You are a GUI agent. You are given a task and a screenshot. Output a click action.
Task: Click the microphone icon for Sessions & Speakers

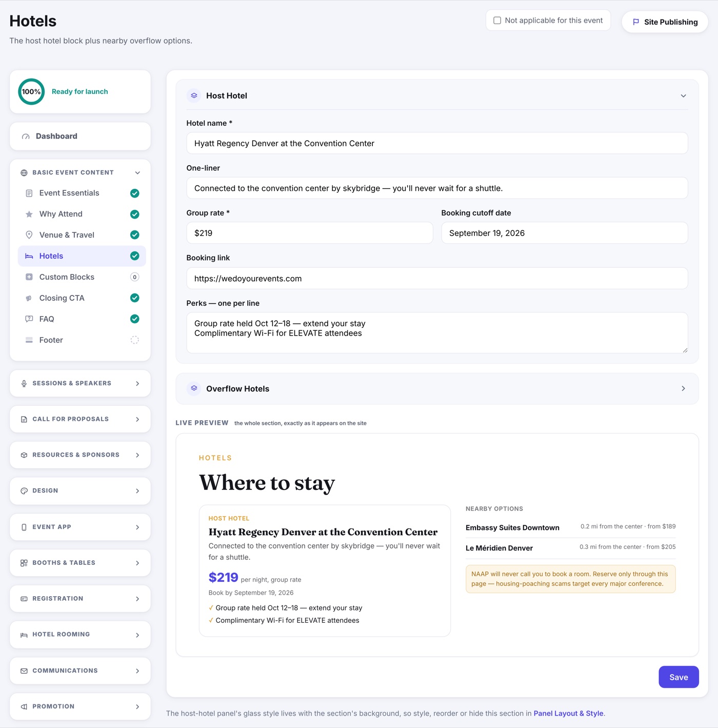(x=24, y=384)
